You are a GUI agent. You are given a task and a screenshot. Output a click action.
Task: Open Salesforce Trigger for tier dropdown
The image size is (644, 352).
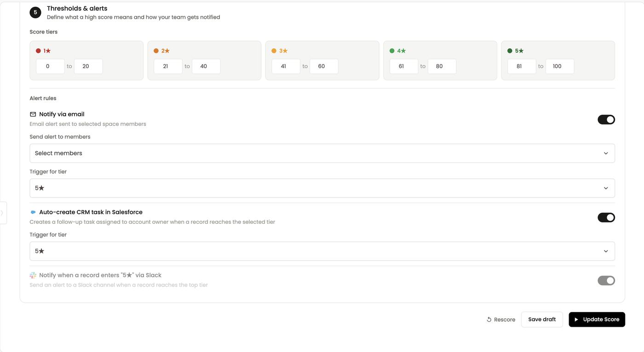tap(322, 251)
